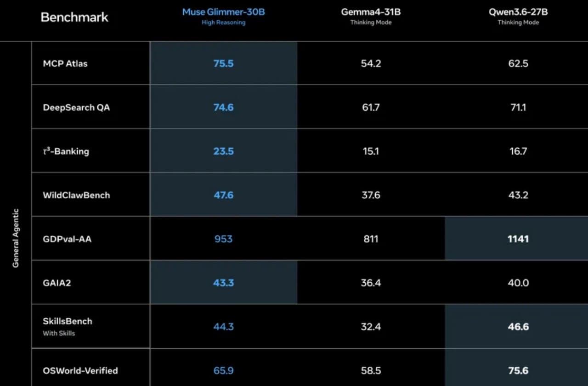Click the 54.2 Gemma MCP Atlas score
Image resolution: width=588 pixels, height=386 pixels.
coord(371,63)
